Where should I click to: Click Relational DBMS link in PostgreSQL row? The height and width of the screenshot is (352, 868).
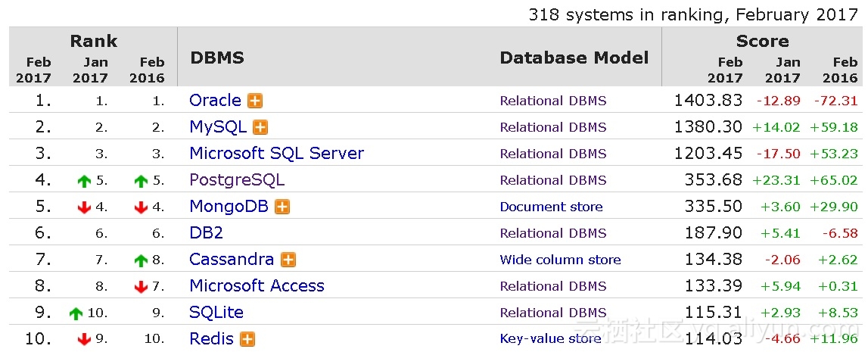coord(553,180)
